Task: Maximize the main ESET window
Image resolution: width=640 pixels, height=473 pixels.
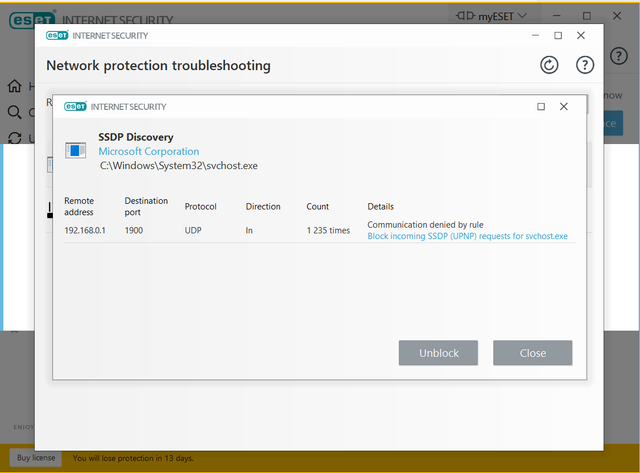Action: click(x=587, y=16)
